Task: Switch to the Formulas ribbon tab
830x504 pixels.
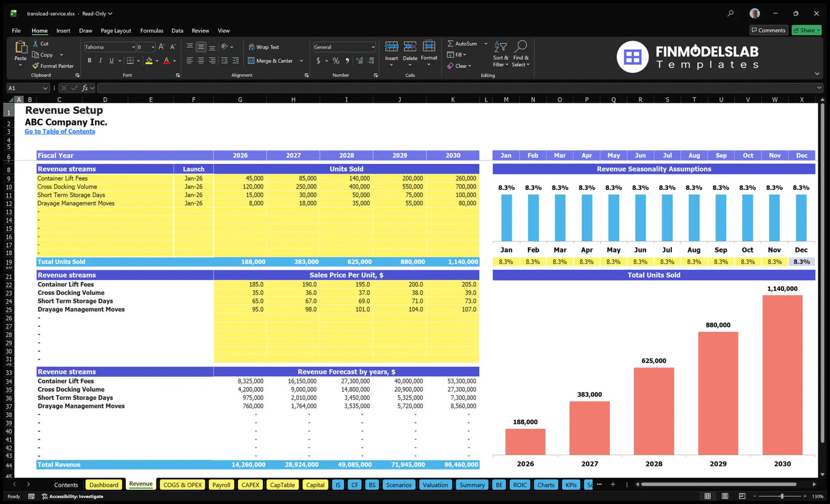Action: pyautogui.click(x=152, y=30)
